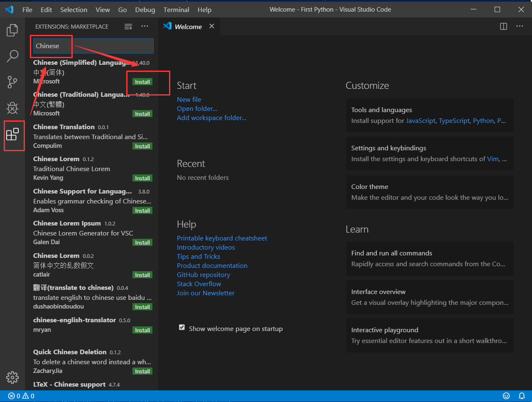Open the Explorer view icon
The image size is (532, 402).
tap(12, 30)
